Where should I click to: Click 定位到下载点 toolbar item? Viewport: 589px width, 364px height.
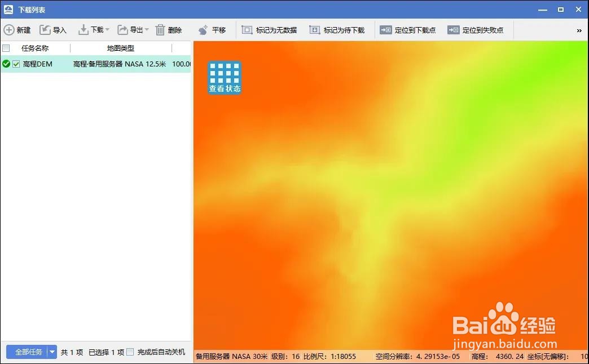407,30
